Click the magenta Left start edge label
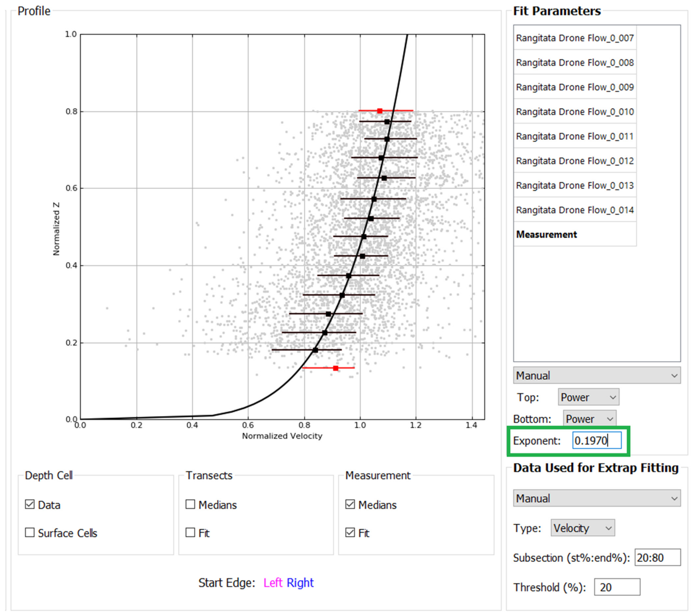 point(273,583)
